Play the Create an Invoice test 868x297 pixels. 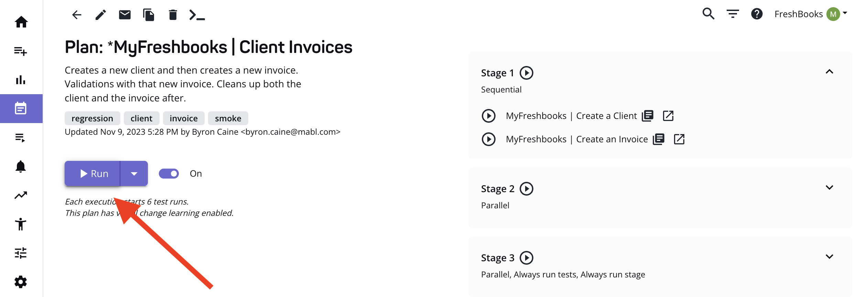tap(488, 139)
